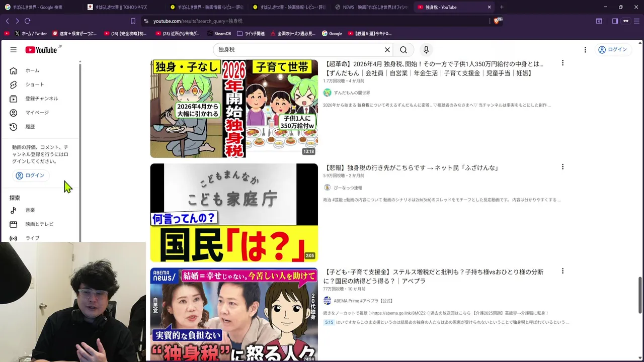The height and width of the screenshot is (362, 644).
Task: Click the Brave Shields lion icon
Action: (497, 21)
